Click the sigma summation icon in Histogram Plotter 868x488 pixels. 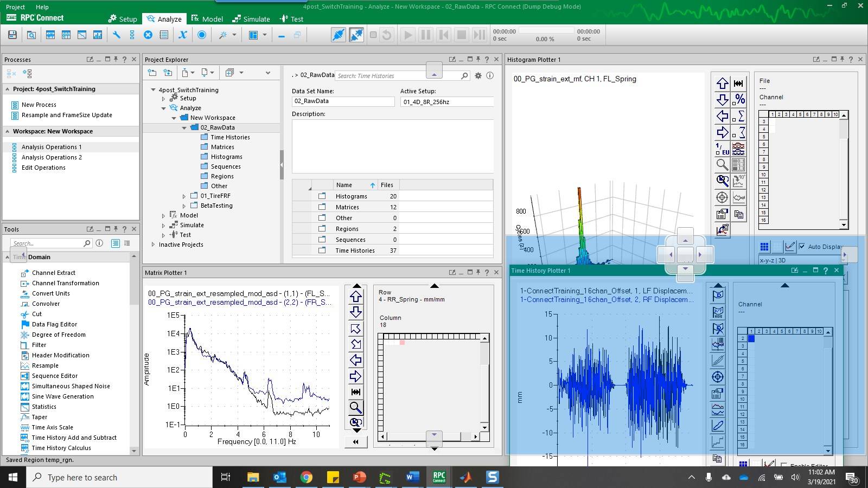pyautogui.click(x=739, y=116)
